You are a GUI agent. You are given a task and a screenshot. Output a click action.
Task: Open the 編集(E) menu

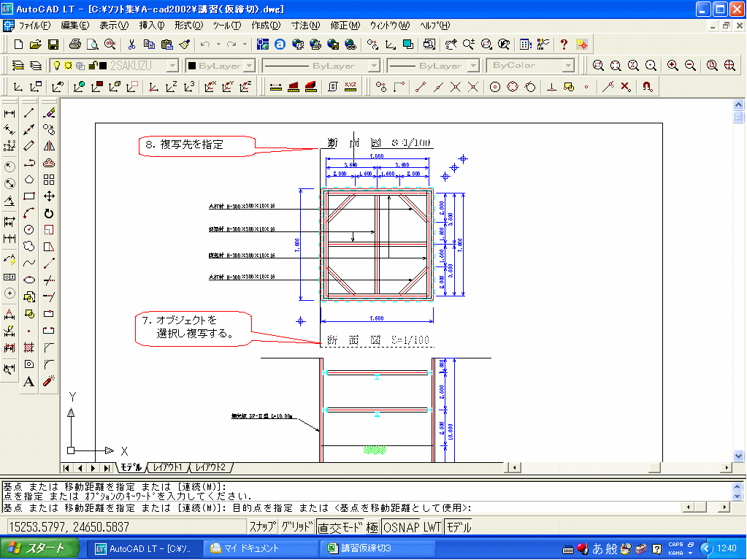click(x=74, y=26)
